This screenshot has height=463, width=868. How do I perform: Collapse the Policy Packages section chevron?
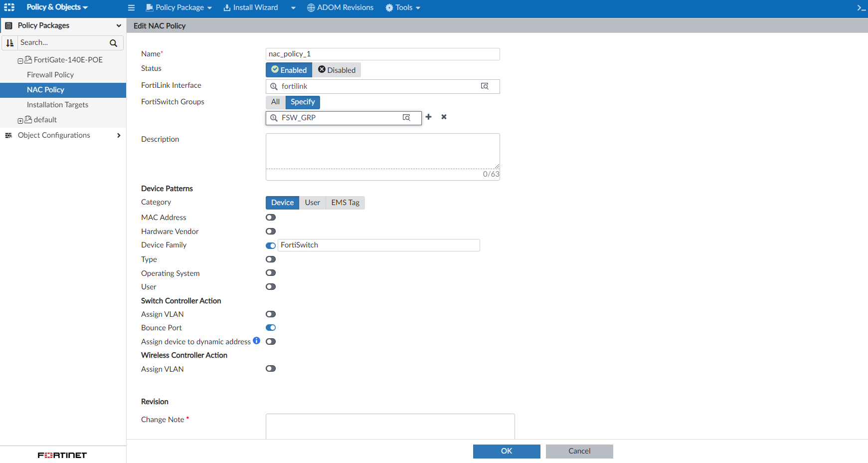pyautogui.click(x=119, y=25)
